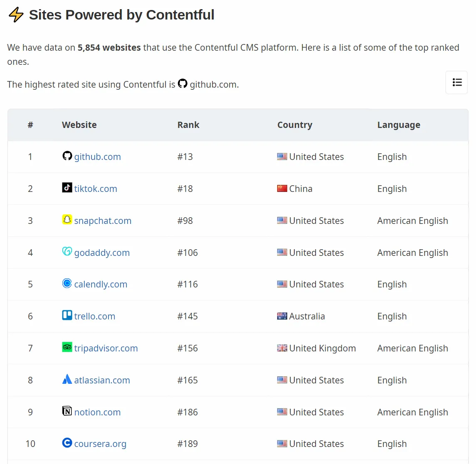Click the US flag in the coursera.org row
This screenshot has width=476, height=464.
[282, 444]
